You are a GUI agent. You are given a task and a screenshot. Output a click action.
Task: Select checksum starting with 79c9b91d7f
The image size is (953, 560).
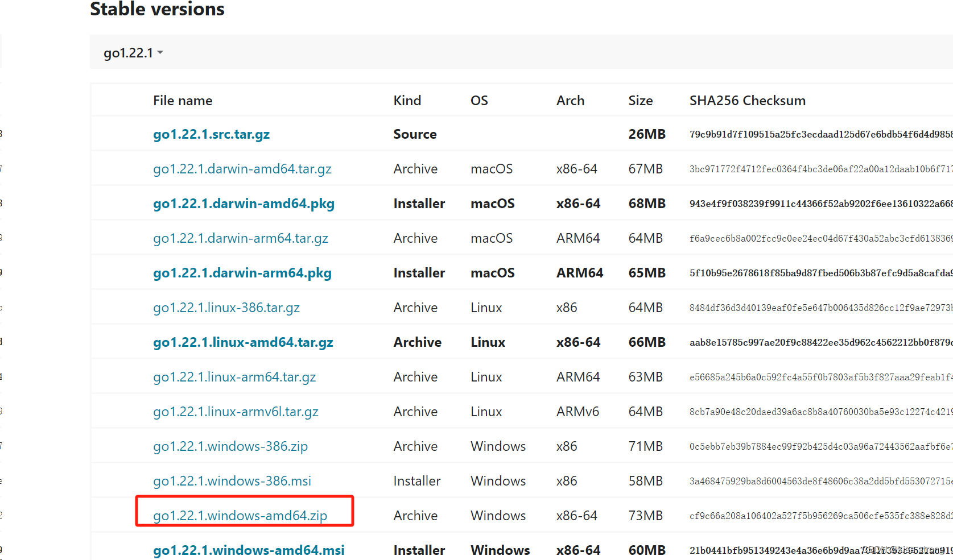[821, 134]
